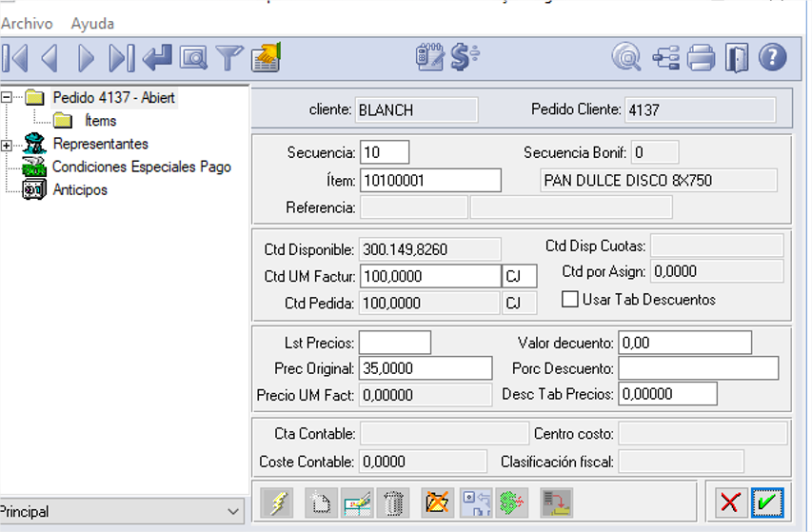The height and width of the screenshot is (532, 812).
Task: Cancel with the red X button
Action: pyautogui.click(x=731, y=502)
